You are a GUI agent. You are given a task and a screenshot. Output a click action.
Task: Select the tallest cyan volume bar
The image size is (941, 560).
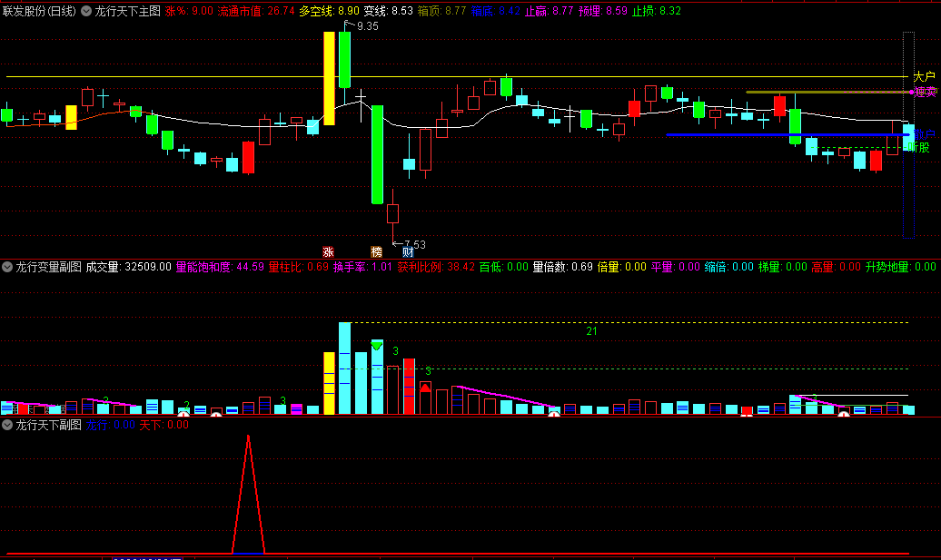click(x=344, y=368)
